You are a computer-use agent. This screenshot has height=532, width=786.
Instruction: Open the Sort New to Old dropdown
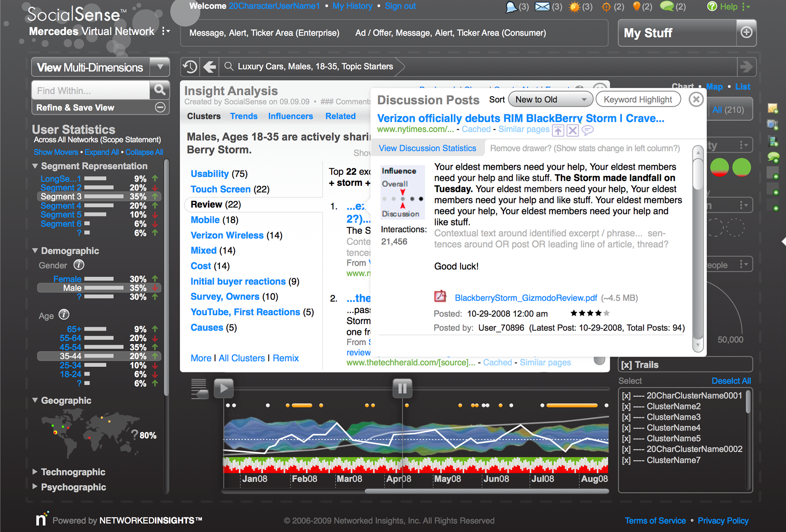pyautogui.click(x=551, y=99)
